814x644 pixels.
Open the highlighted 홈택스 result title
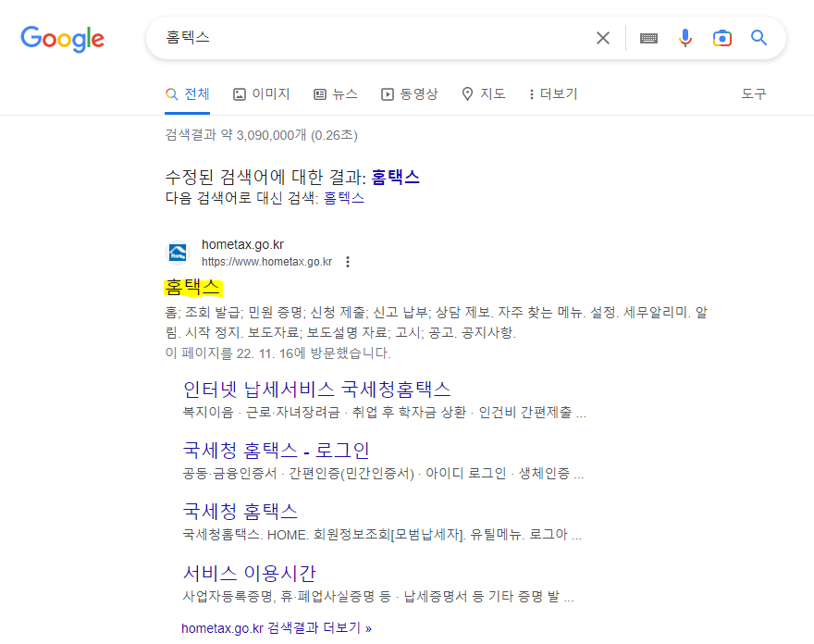pos(193,287)
